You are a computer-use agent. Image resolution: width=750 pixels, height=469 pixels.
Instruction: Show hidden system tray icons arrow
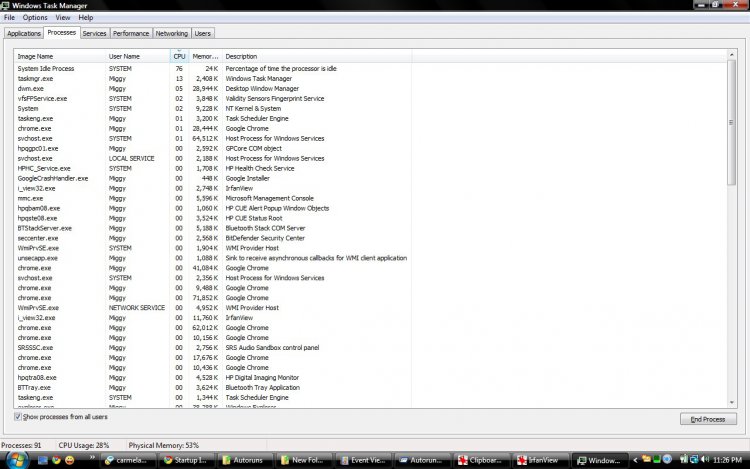pos(635,460)
